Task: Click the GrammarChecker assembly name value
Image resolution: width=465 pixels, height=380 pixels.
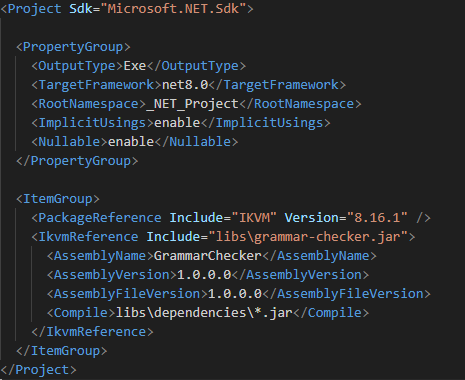Action: pyautogui.click(x=208, y=256)
